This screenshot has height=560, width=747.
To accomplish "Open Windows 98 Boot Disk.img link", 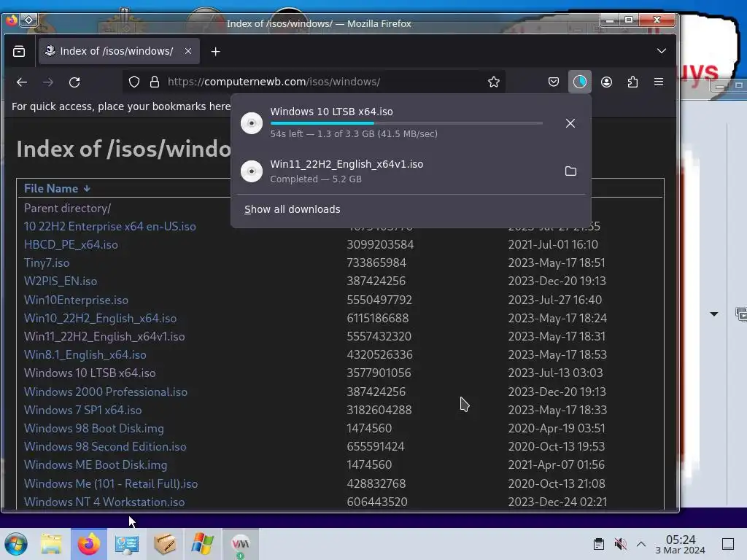I will coord(94,429).
